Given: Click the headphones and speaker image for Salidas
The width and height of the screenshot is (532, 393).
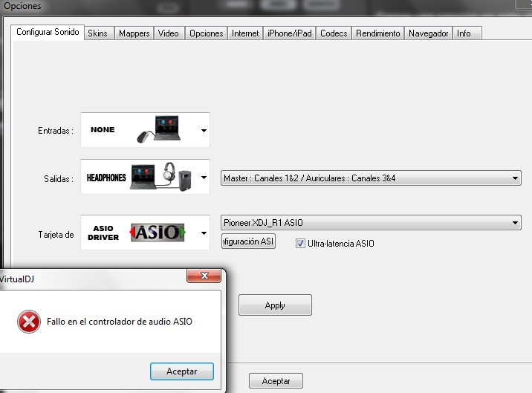Looking at the screenshot, I should click(161, 177).
